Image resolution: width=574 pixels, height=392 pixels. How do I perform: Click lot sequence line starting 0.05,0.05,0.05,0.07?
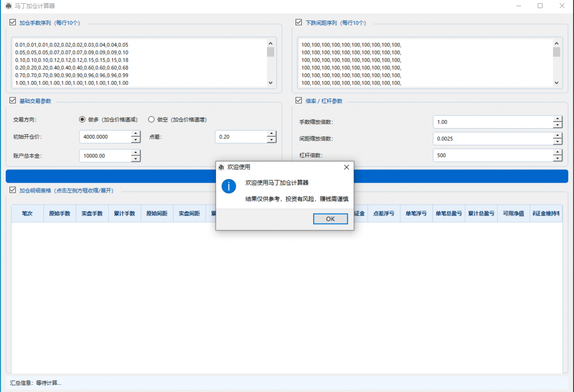pyautogui.click(x=72, y=53)
